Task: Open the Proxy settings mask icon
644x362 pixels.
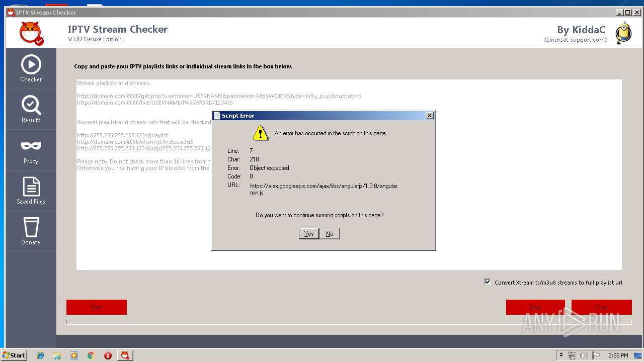Action: click(31, 146)
